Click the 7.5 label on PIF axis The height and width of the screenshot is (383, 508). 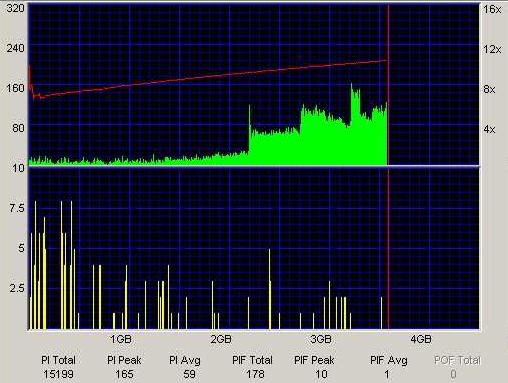(17, 208)
